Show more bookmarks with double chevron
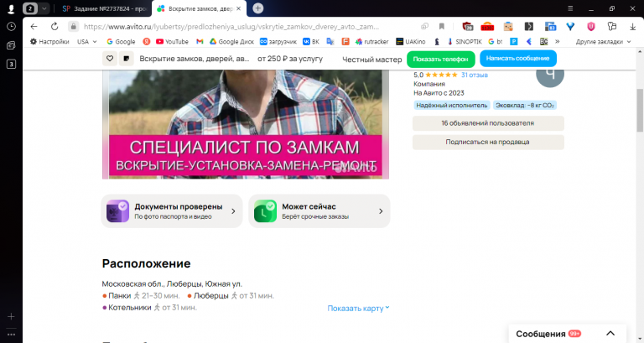Screen dimensions: 644x343 click(x=558, y=41)
